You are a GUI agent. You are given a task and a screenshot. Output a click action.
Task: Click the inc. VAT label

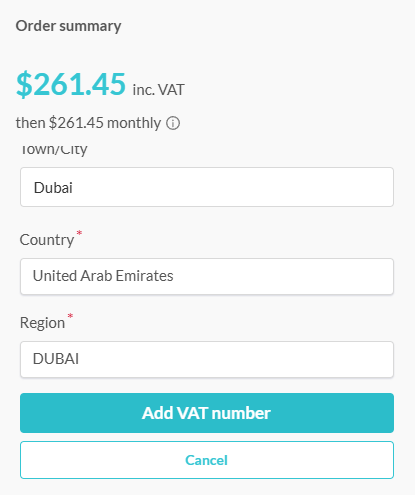tap(158, 90)
